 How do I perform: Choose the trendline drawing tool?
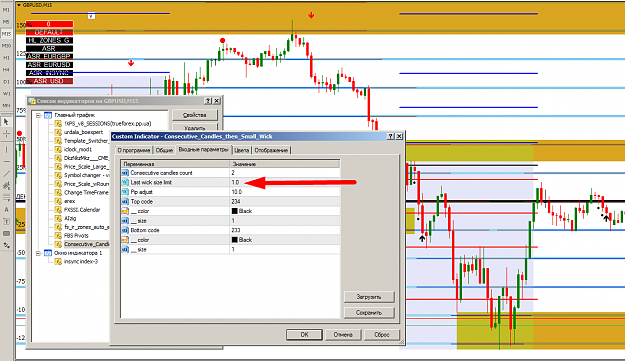tap(6, 174)
